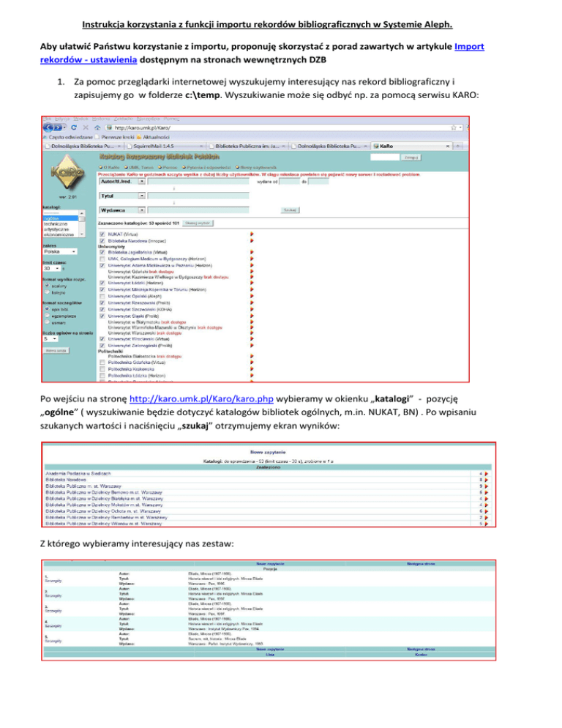Expand the Wydawca search type dropdown

coord(141,209)
